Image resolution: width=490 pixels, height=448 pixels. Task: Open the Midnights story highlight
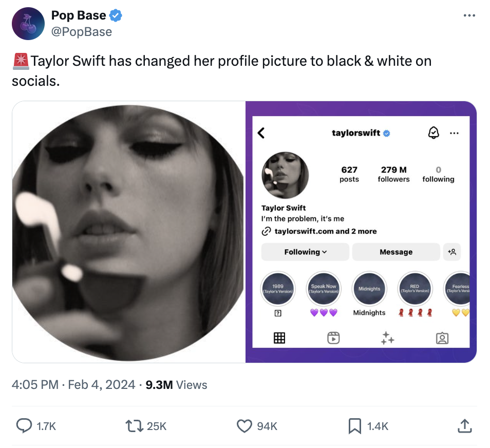pos(369,289)
